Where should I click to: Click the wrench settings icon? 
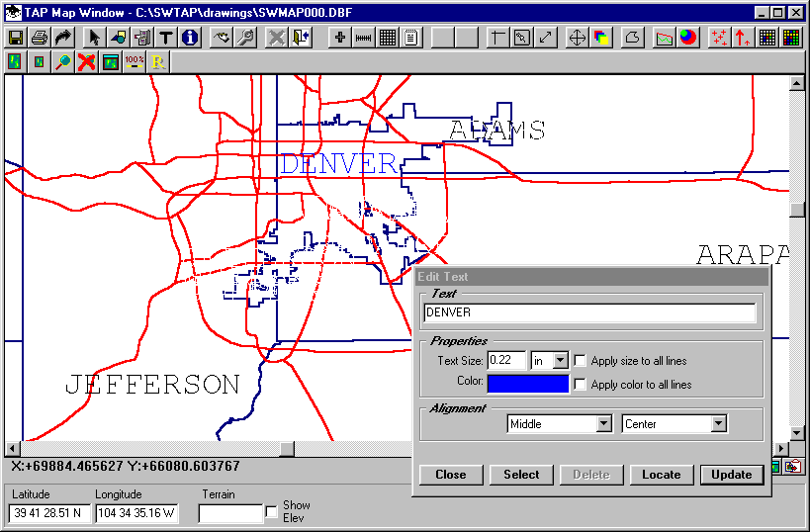coord(246,38)
